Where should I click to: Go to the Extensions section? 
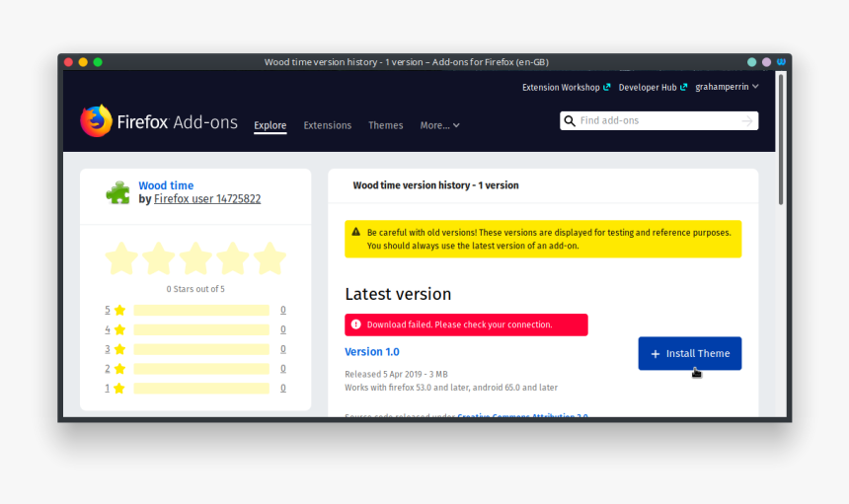point(328,125)
